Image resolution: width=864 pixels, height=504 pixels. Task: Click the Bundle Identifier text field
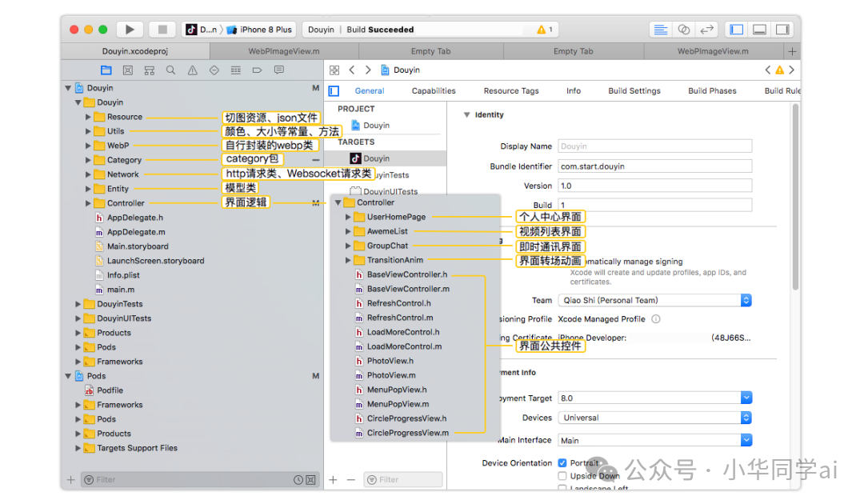coord(654,166)
